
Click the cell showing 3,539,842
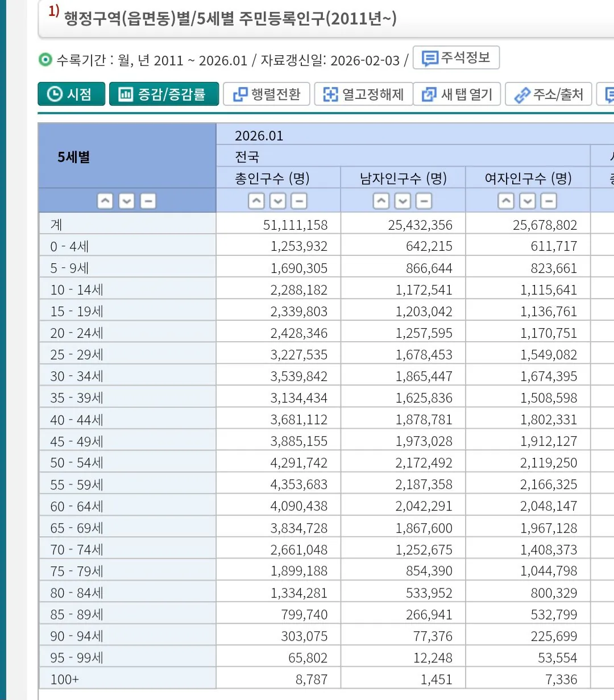[278, 375]
